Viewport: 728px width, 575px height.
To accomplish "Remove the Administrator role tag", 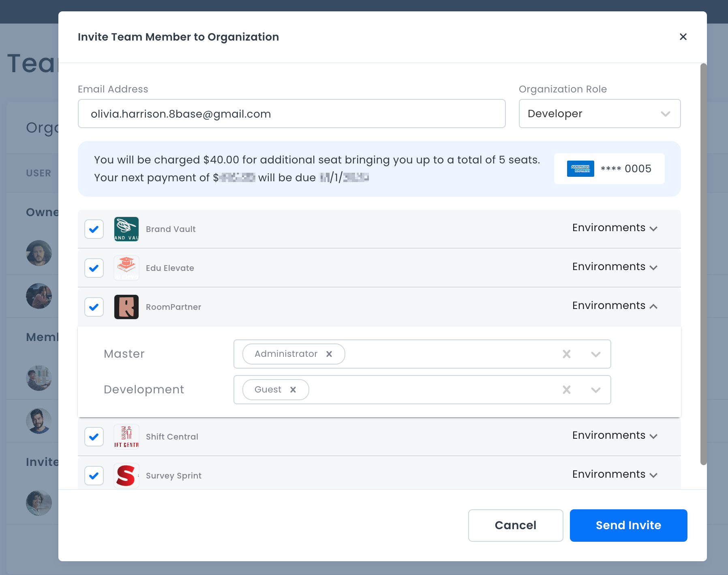I will point(329,354).
